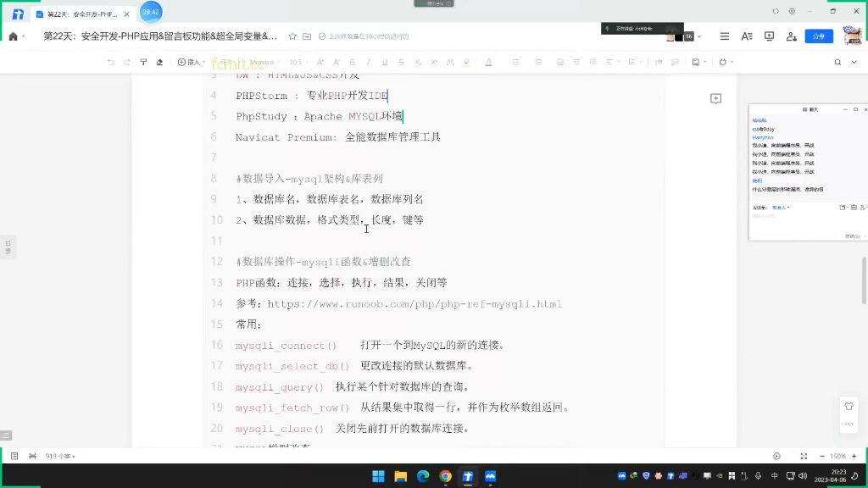
Task: Expand the online collaborators dropdown arrow
Action: [699, 36]
